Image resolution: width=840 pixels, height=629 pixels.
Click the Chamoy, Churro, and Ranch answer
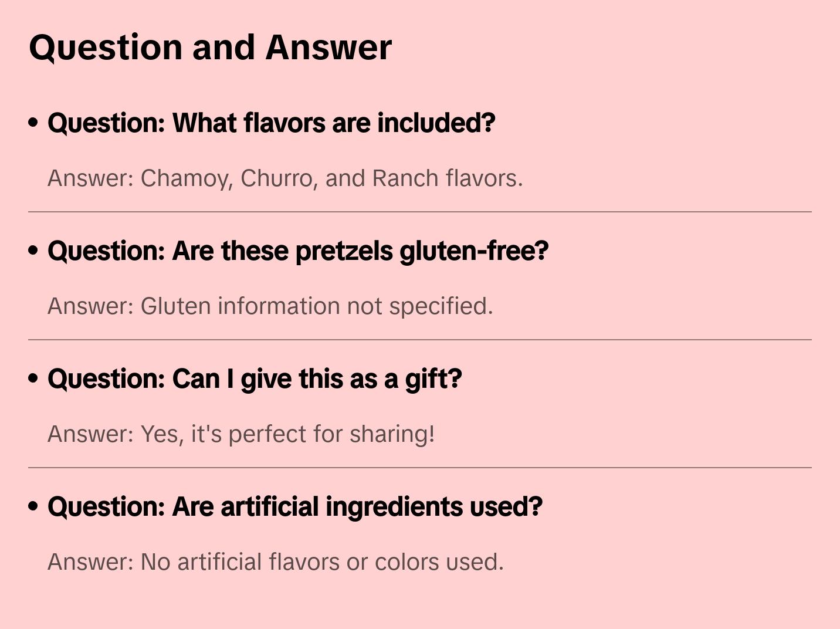pos(285,178)
